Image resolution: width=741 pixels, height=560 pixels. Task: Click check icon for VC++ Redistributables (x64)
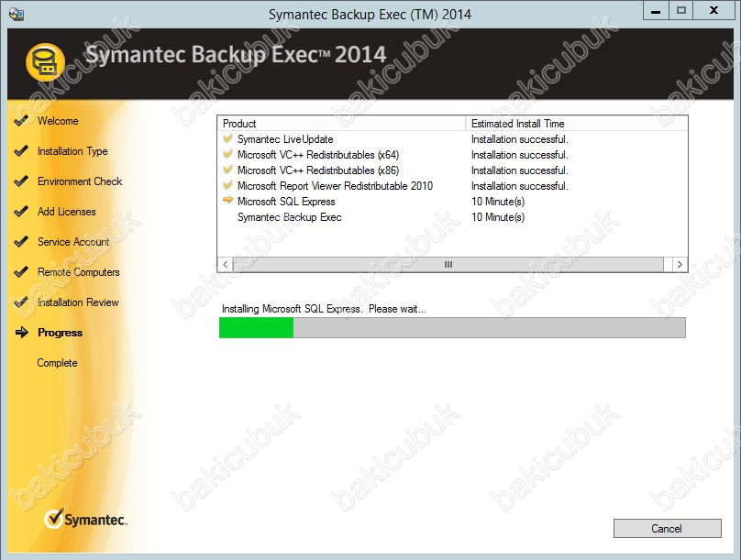[x=227, y=154]
